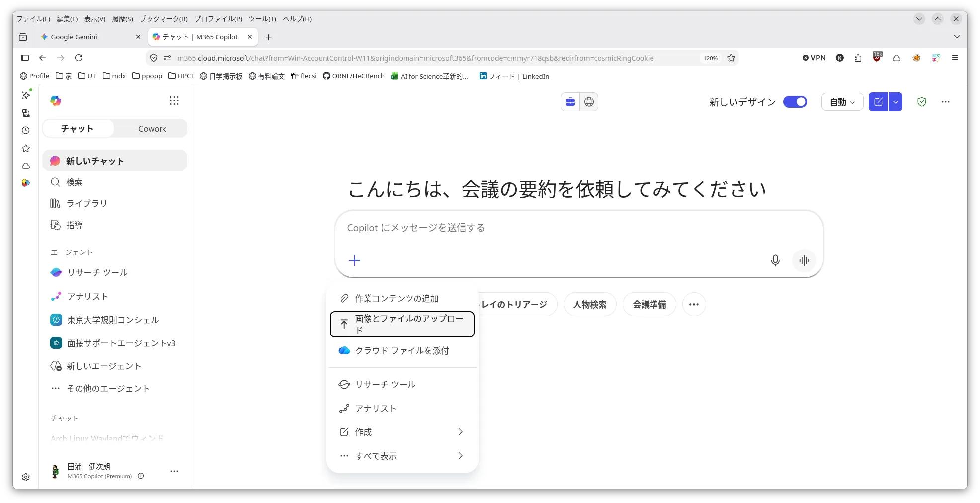Open the tracking protection shield in address bar
Viewport: 980px width, 503px height.
click(x=154, y=58)
